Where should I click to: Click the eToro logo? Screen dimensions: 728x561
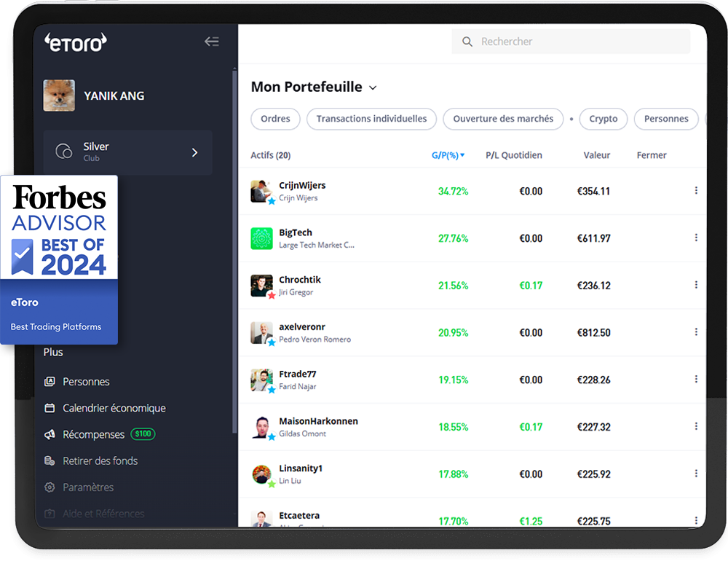coord(76,42)
